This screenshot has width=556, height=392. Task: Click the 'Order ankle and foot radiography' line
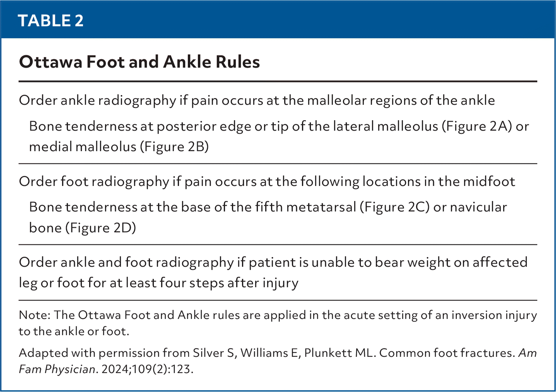(272, 262)
